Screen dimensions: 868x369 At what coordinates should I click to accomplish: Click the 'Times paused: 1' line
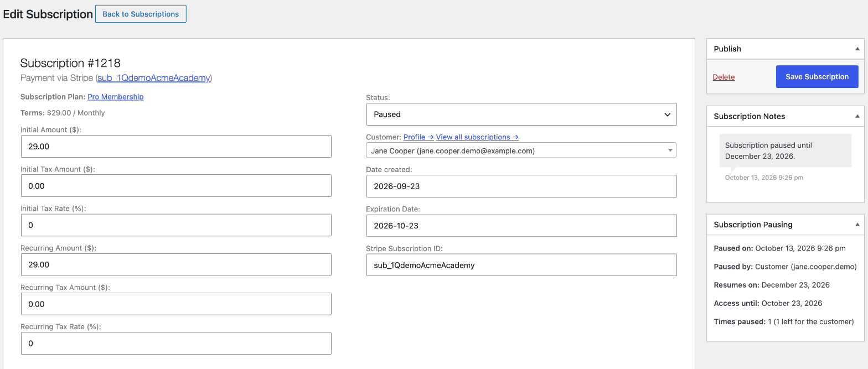click(x=784, y=321)
